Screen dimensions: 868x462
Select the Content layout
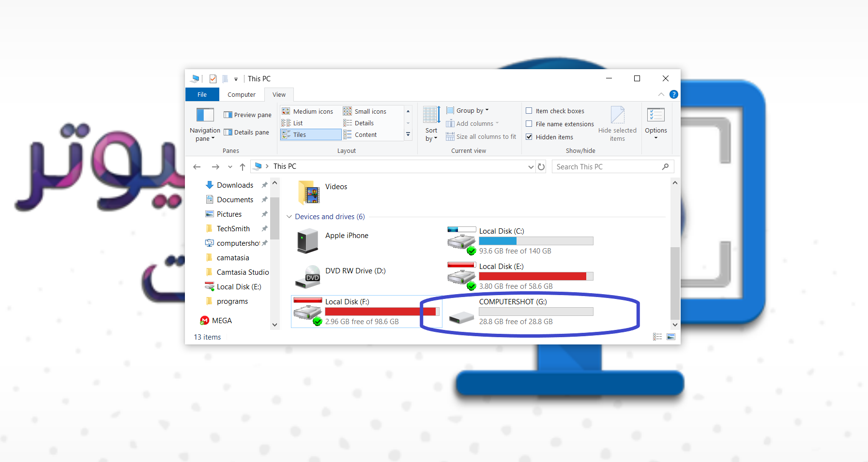click(360, 134)
